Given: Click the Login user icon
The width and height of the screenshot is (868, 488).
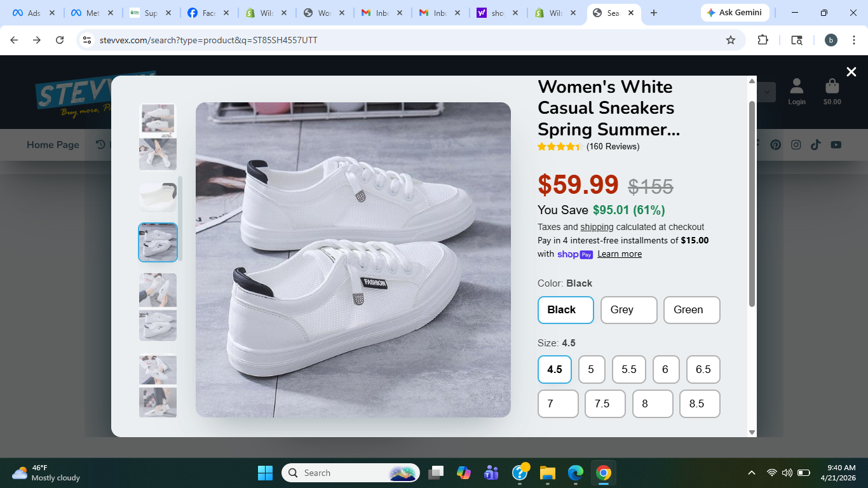Looking at the screenshot, I should (797, 91).
